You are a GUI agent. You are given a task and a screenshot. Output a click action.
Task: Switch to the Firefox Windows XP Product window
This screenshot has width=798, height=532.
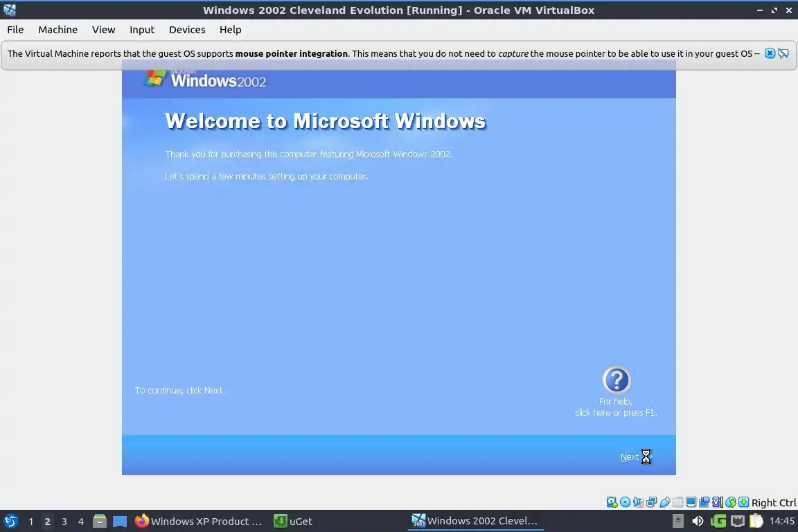pyautogui.click(x=199, y=522)
